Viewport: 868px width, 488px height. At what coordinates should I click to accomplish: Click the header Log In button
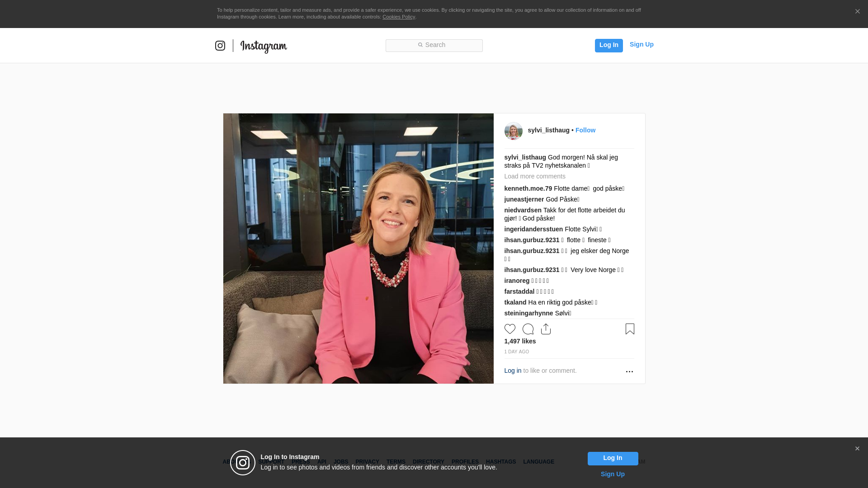click(x=609, y=45)
